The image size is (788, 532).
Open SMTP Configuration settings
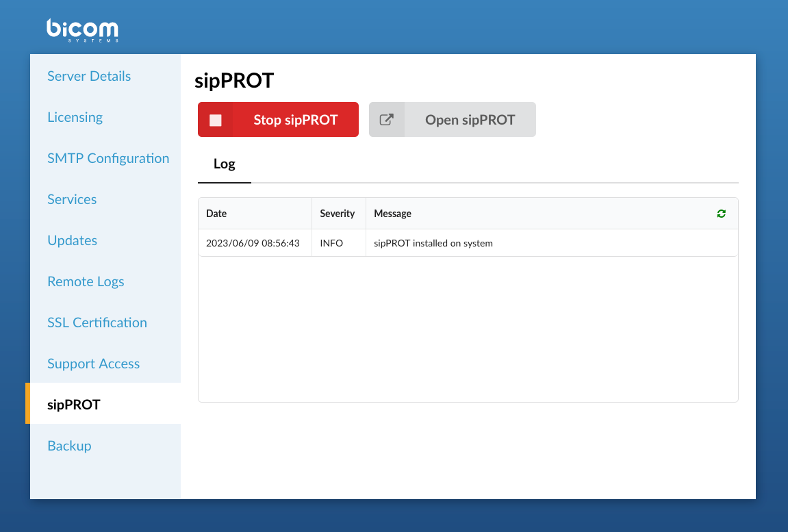108,158
